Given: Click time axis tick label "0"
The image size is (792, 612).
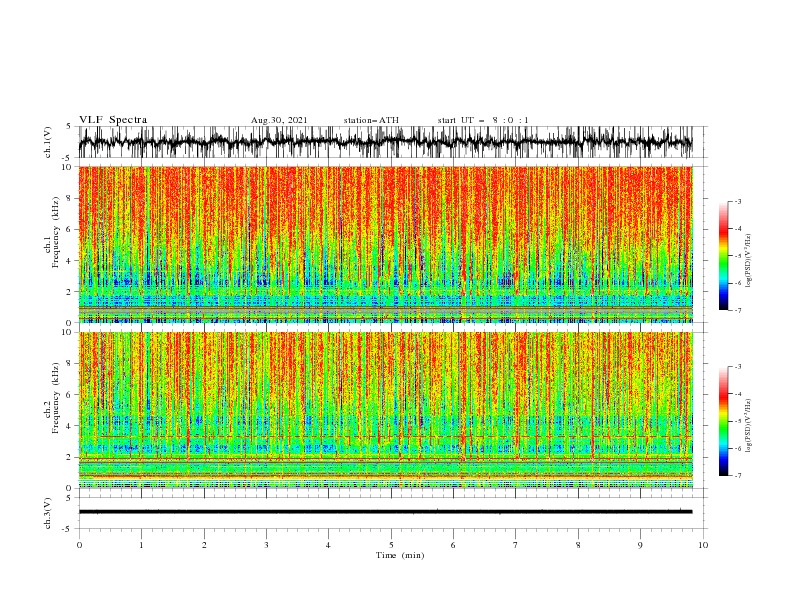Looking at the screenshot, I should pyautogui.click(x=79, y=545).
